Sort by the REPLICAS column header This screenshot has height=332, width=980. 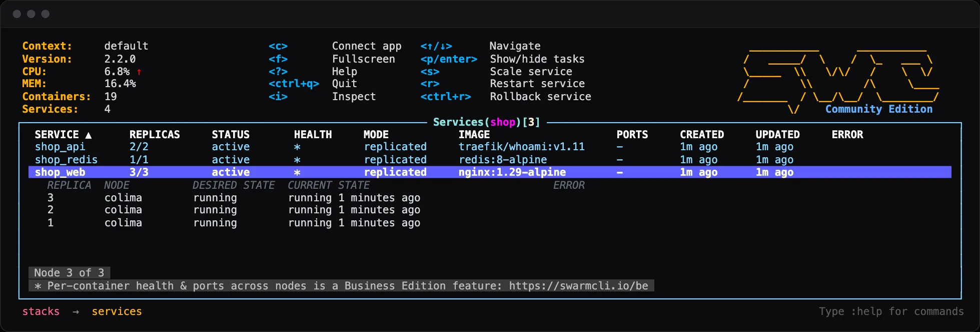(x=155, y=135)
